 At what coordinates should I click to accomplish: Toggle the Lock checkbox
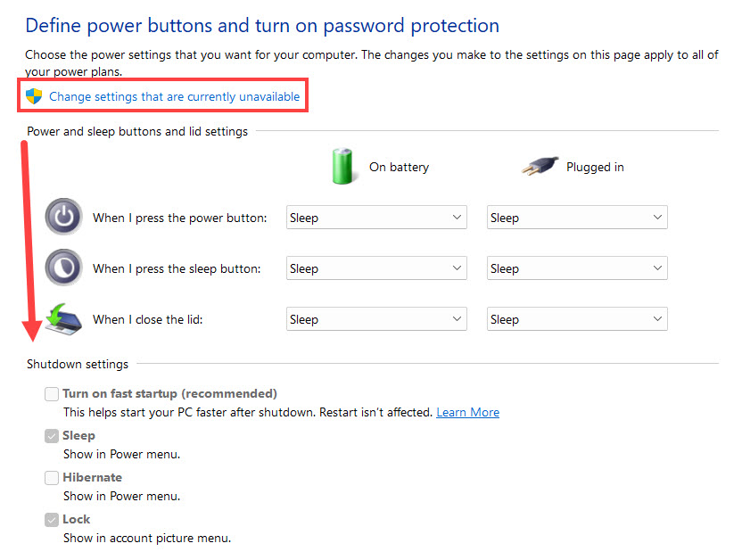52,520
